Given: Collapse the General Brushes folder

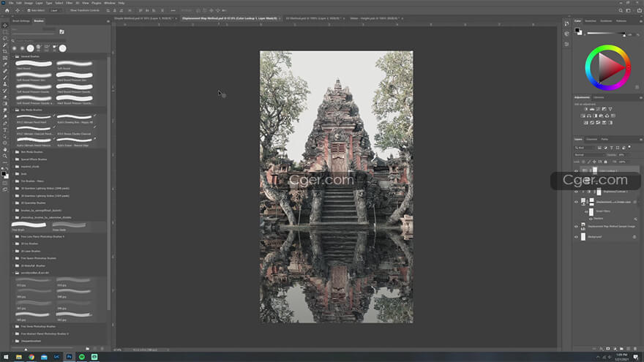Looking at the screenshot, I should click(x=12, y=56).
